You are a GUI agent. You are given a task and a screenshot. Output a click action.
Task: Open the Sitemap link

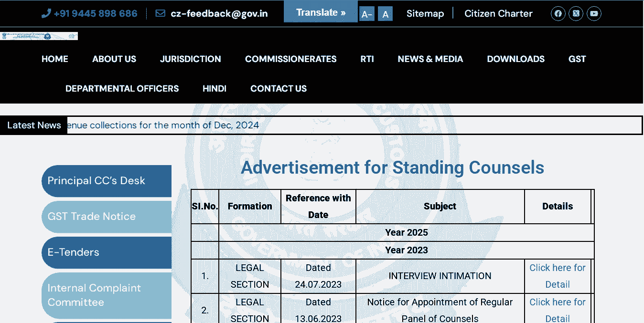point(425,13)
